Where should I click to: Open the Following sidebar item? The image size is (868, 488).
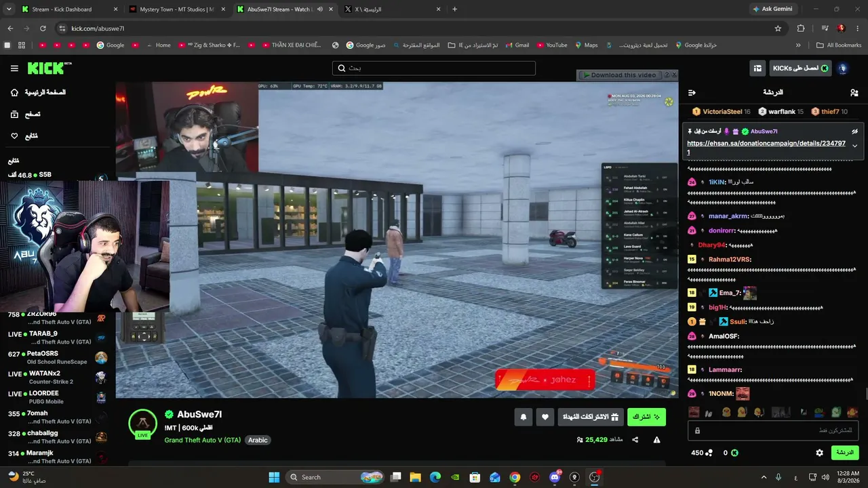click(x=24, y=136)
